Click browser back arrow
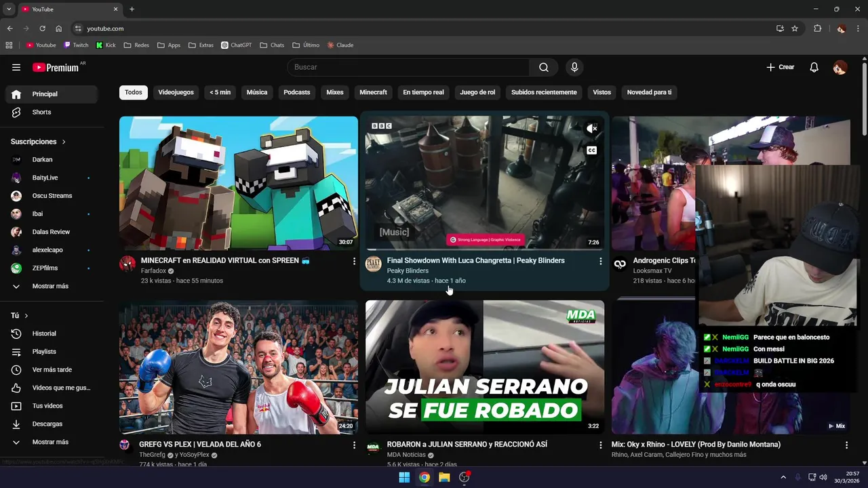868x488 pixels. click(9, 28)
